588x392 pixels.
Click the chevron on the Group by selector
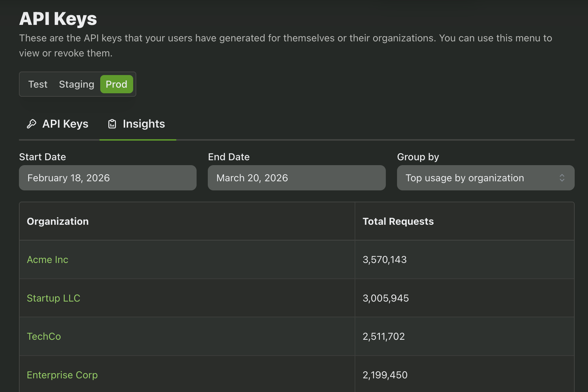[x=562, y=178]
